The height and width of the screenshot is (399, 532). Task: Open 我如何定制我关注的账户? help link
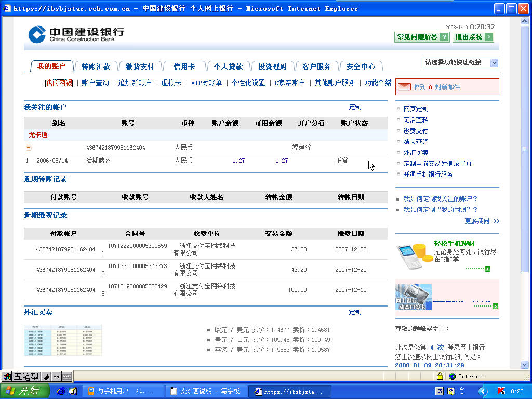(441, 199)
